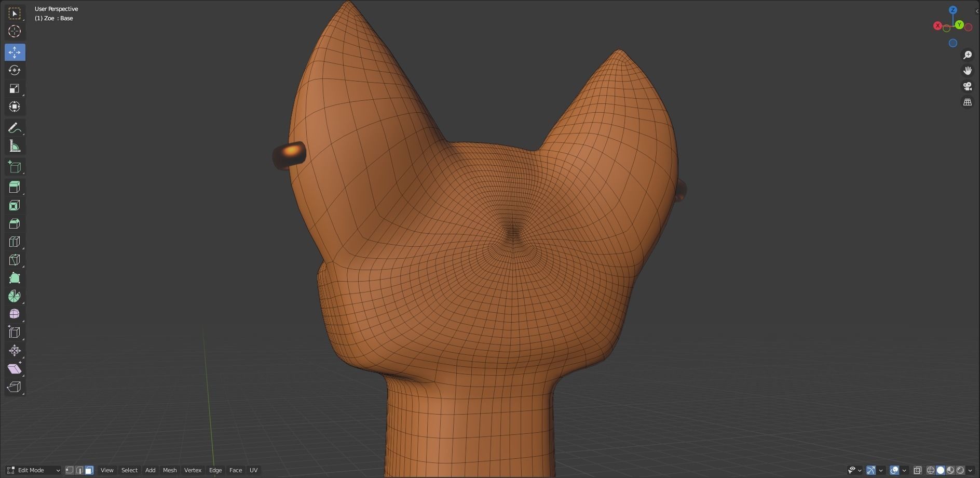Open the Shading options dropdown arrow
The height and width of the screenshot is (478, 980).
coord(970,470)
